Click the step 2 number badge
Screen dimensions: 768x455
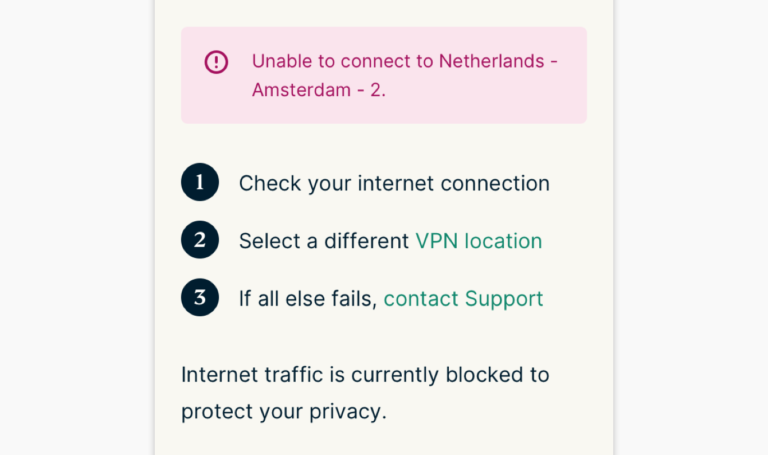point(200,240)
